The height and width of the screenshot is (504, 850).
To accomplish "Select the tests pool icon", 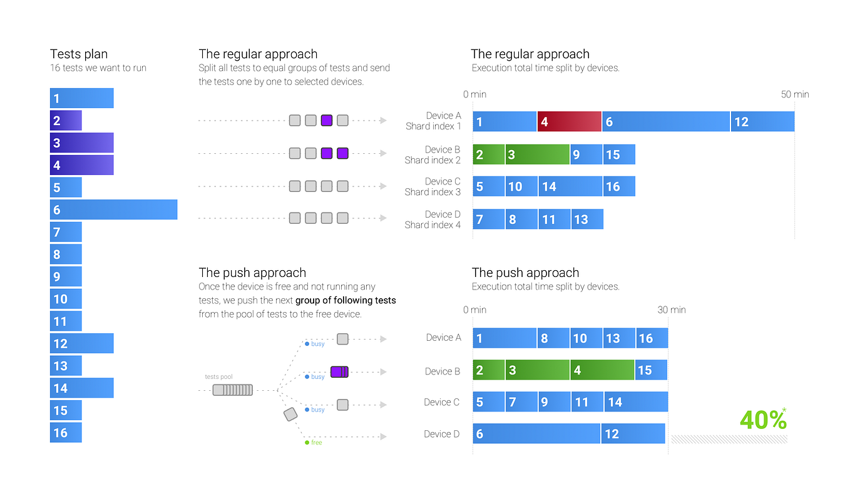I will (x=232, y=390).
